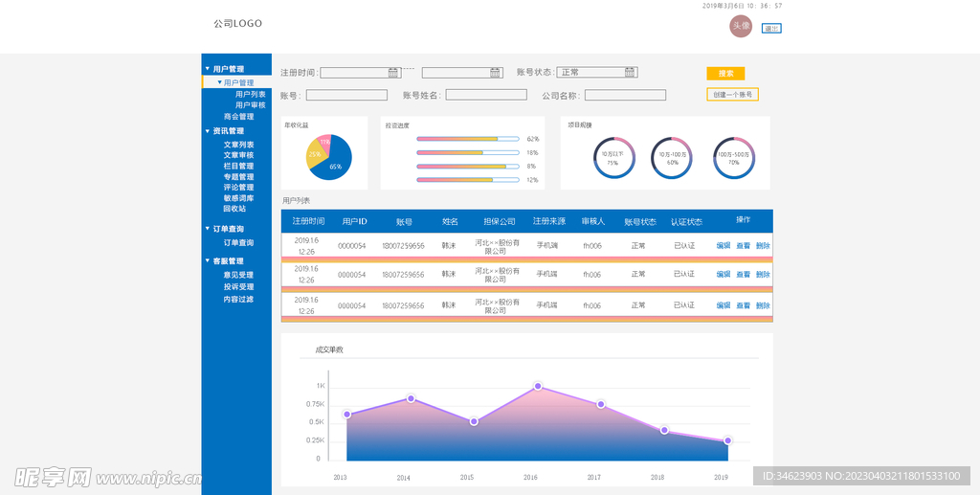Click the 10万以下 75% ring chart
Viewport: 980px width, 495px height.
[613, 157]
